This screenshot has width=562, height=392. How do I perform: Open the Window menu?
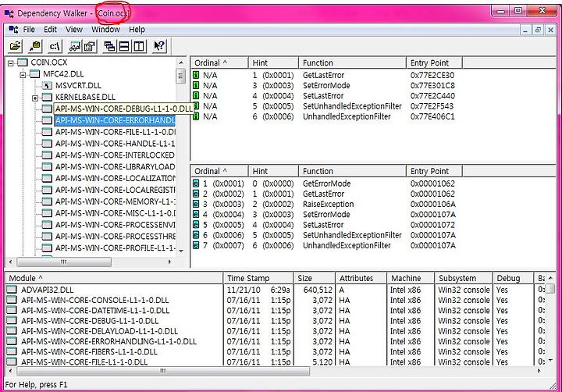point(105,30)
